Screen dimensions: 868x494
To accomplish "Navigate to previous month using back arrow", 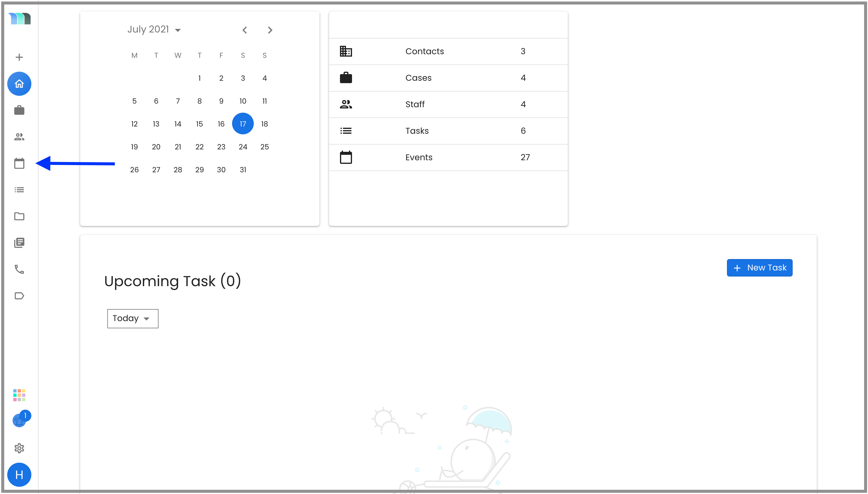I will [x=245, y=29].
